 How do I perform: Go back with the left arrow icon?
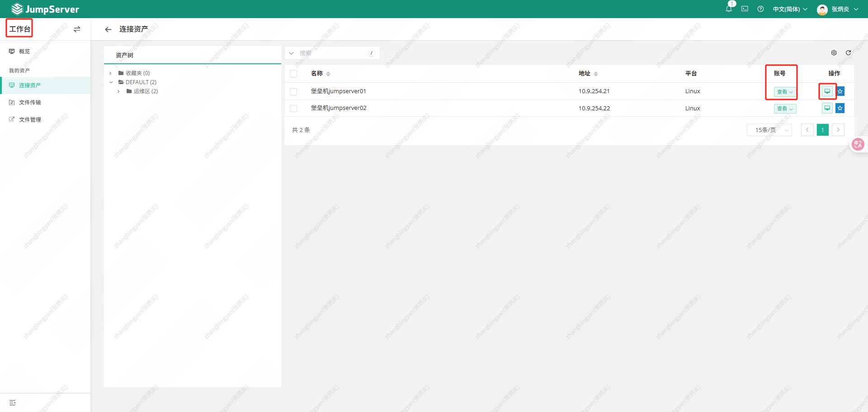pyautogui.click(x=108, y=29)
